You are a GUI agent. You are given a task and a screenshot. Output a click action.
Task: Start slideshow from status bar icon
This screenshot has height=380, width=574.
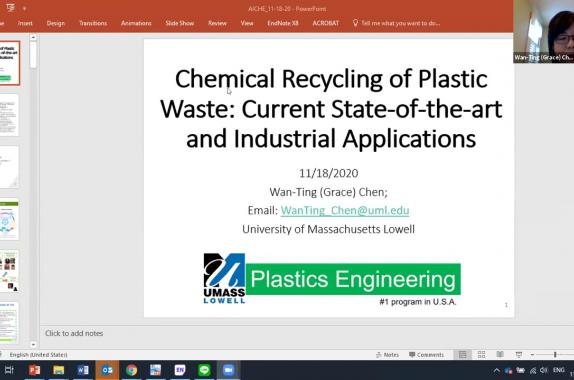pyautogui.click(x=519, y=354)
